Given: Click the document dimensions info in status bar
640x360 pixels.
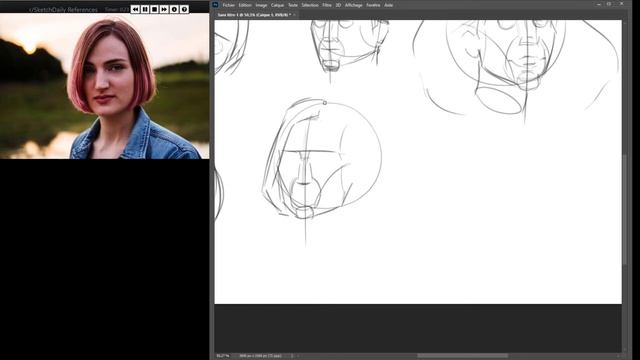Looking at the screenshot, I should (260, 356).
